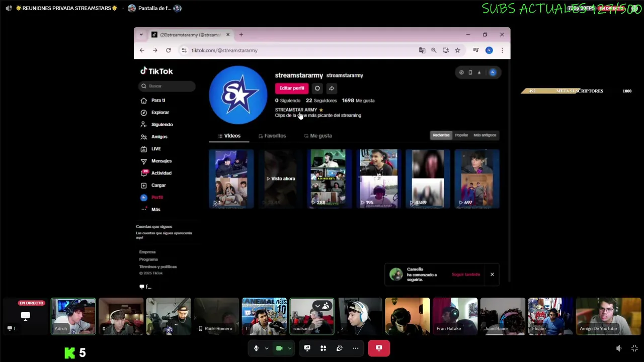Screen dimensions: 644x362
Task: Click the phone icon in TikTok top-right pill
Action: pos(470,72)
